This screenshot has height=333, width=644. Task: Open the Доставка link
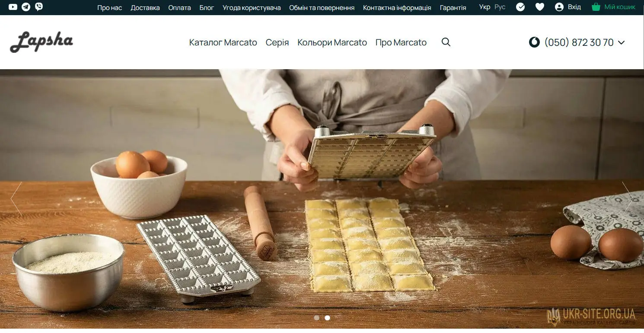pyautogui.click(x=145, y=7)
